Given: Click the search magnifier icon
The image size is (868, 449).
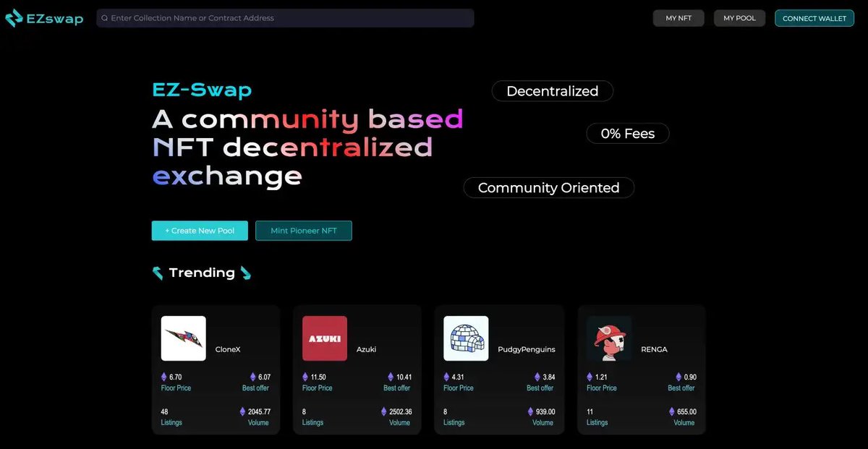Looking at the screenshot, I should [105, 18].
